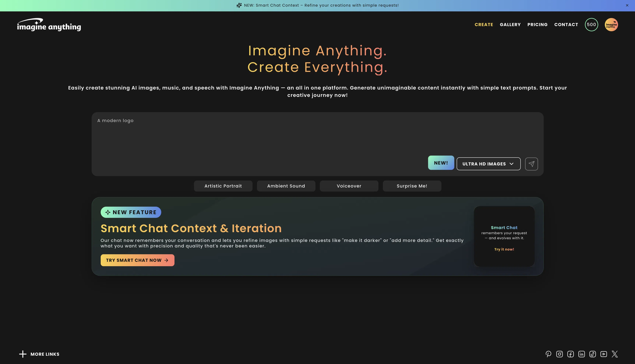Go to the Gallery nav item

[510, 24]
